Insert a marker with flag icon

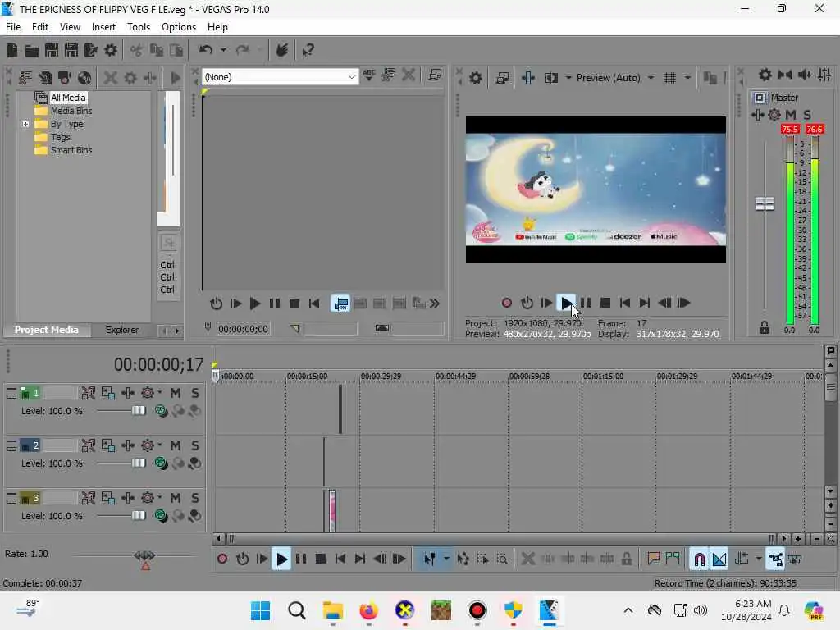click(653, 559)
